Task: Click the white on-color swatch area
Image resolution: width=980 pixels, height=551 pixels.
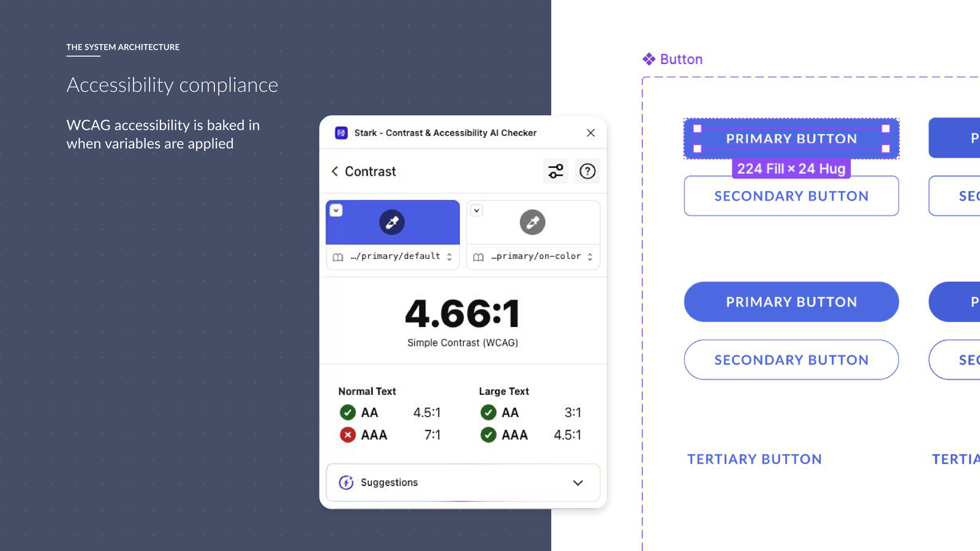Action: (x=533, y=222)
